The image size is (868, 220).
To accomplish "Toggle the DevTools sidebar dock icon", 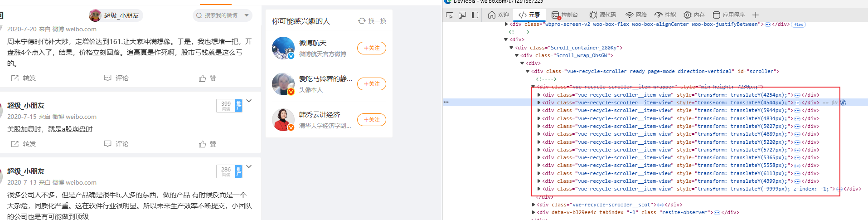I will point(475,15).
